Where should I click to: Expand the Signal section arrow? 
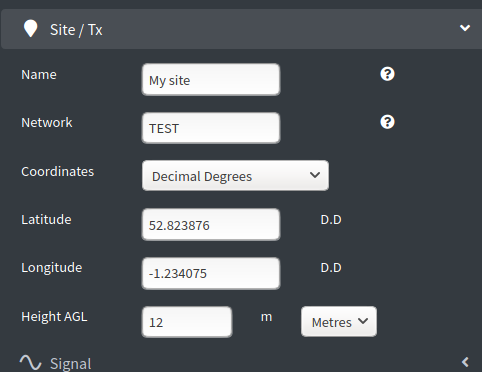465,362
